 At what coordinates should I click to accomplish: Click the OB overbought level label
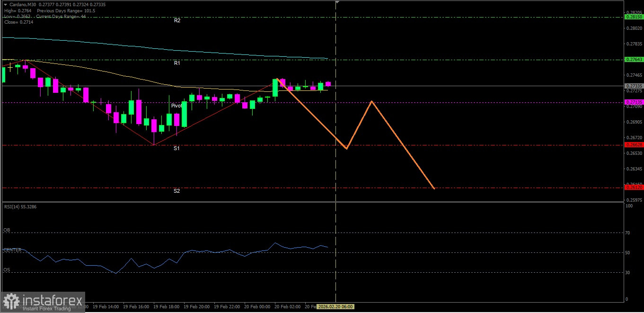tap(7, 230)
